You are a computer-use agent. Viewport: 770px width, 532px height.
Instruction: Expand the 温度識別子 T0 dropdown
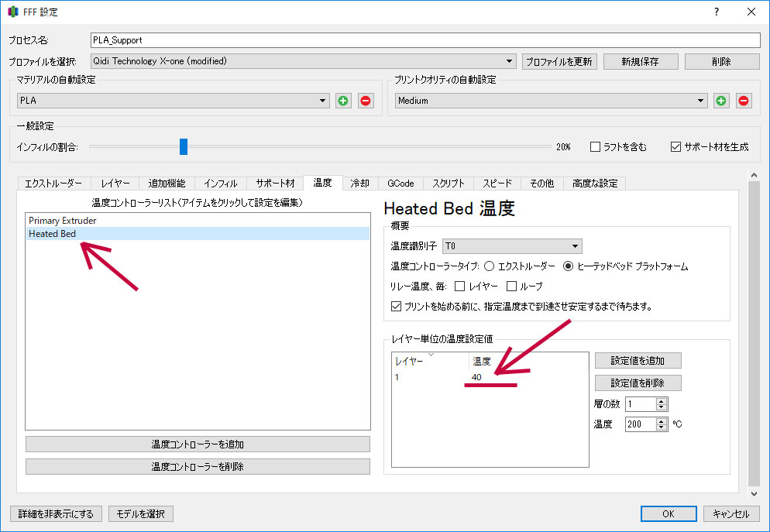point(511,246)
